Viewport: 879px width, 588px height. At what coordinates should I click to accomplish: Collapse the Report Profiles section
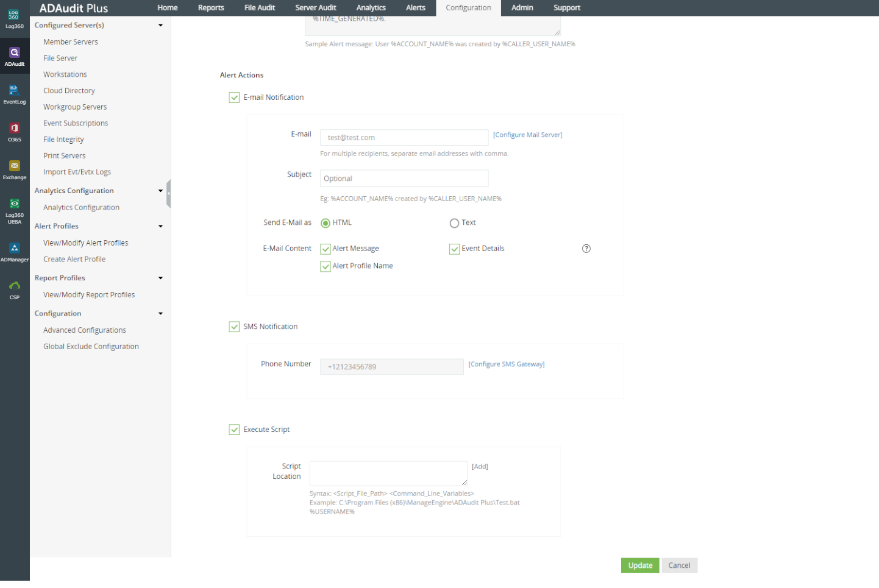click(160, 278)
